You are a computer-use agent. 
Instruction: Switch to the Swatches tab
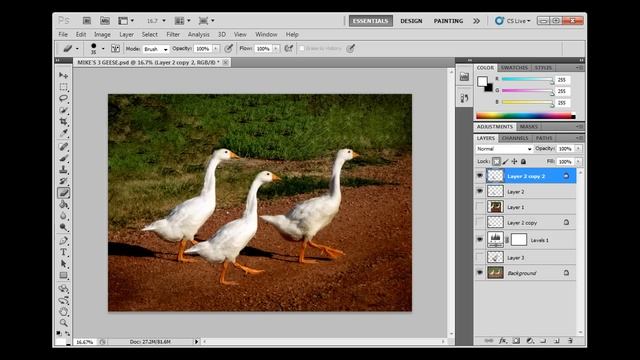click(514, 68)
